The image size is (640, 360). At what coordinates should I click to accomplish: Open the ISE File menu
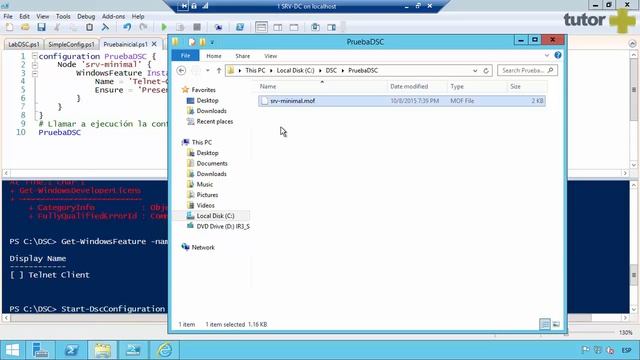point(8,16)
